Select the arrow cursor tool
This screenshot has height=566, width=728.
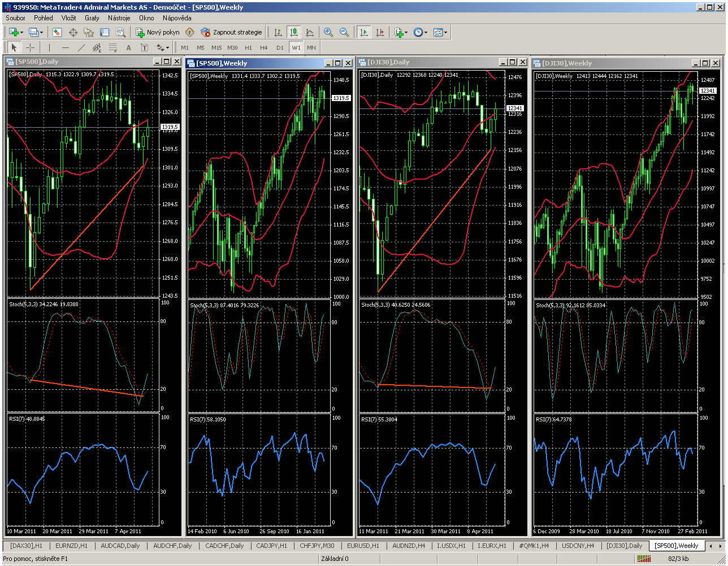tap(14, 47)
